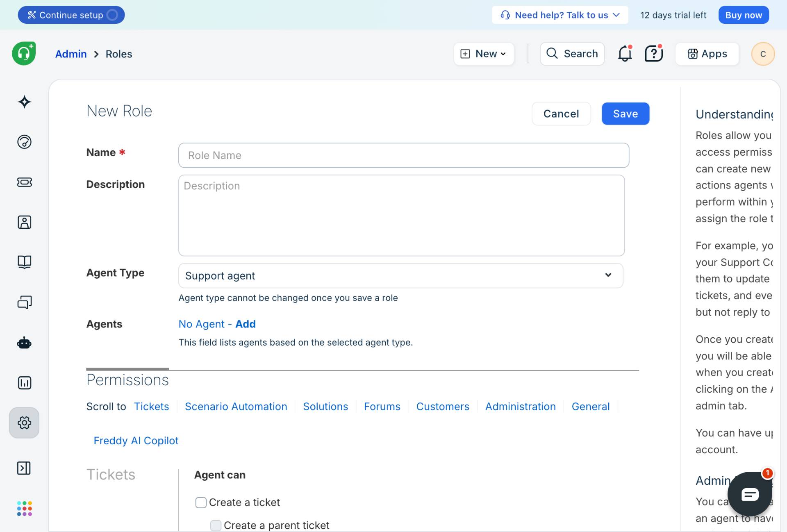This screenshot has height=532, width=787.
Task: Click the user avatar labeled C
Action: coord(763,54)
